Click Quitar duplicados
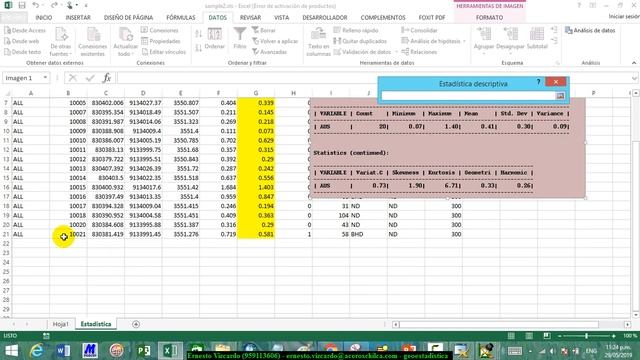The width and height of the screenshot is (640, 360). point(360,41)
